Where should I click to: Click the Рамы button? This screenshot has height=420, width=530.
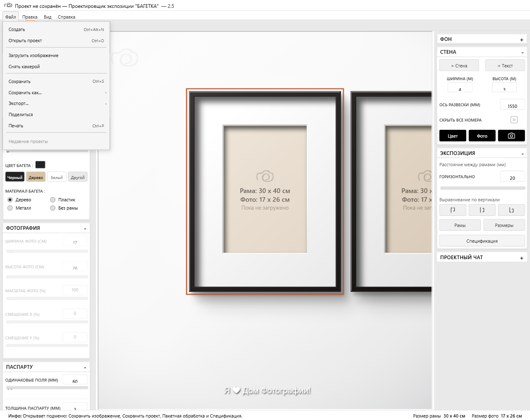[460, 225]
